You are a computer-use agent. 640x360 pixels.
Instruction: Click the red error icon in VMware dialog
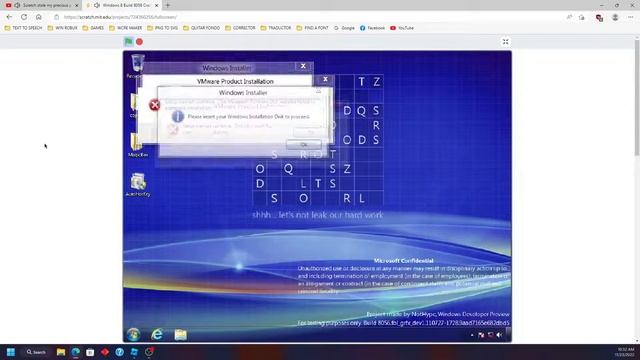[154, 105]
